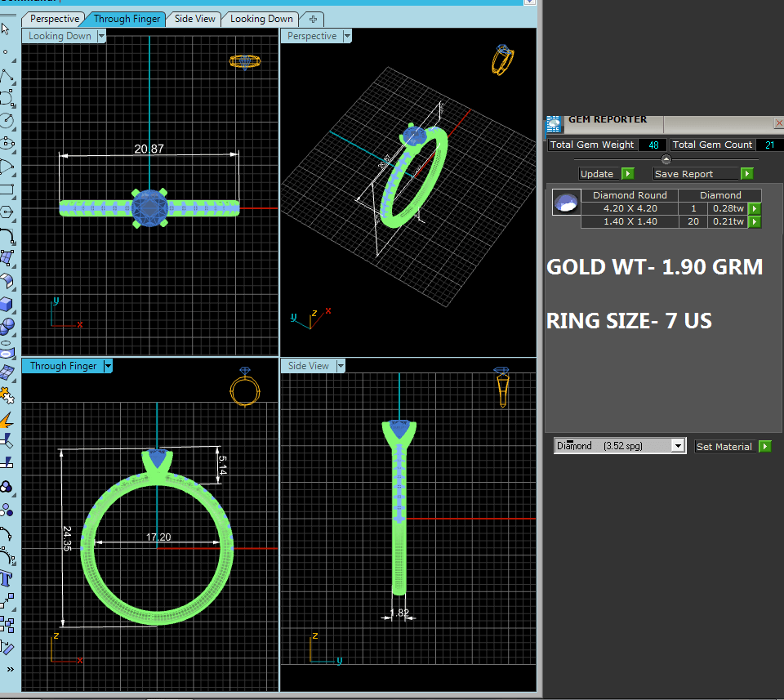Open the Looking Down viewport dropdown menu
The image size is (784, 700).
101,36
